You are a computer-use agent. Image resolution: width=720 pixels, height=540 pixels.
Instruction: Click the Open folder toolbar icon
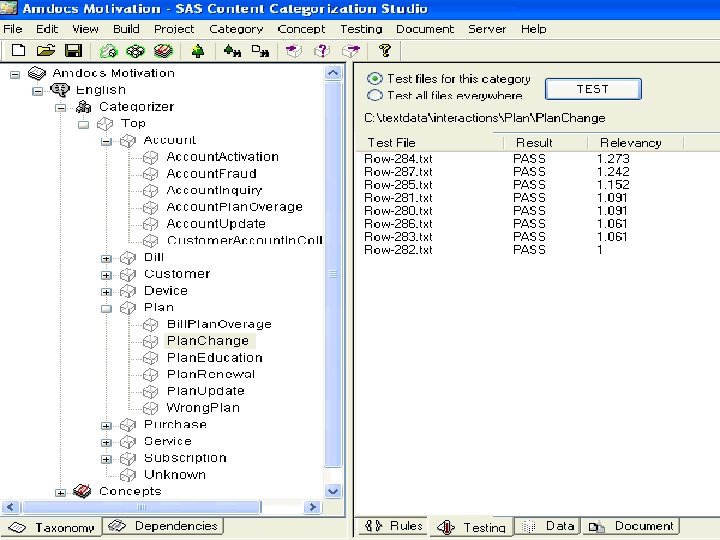pos(45,51)
